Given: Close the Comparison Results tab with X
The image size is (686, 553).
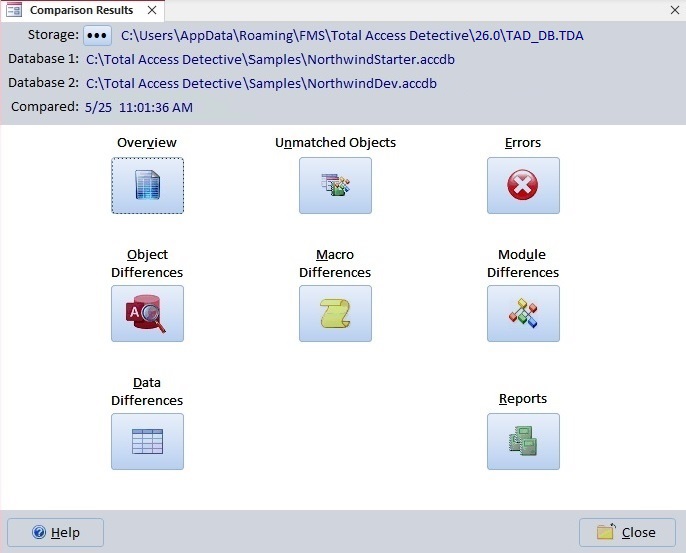Looking at the screenshot, I should click(x=152, y=10).
